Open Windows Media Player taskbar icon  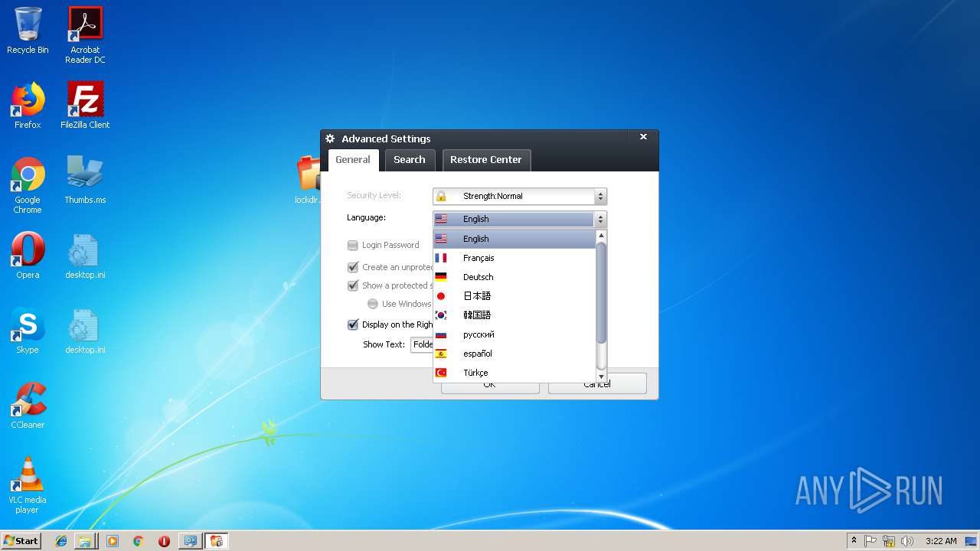[113, 541]
